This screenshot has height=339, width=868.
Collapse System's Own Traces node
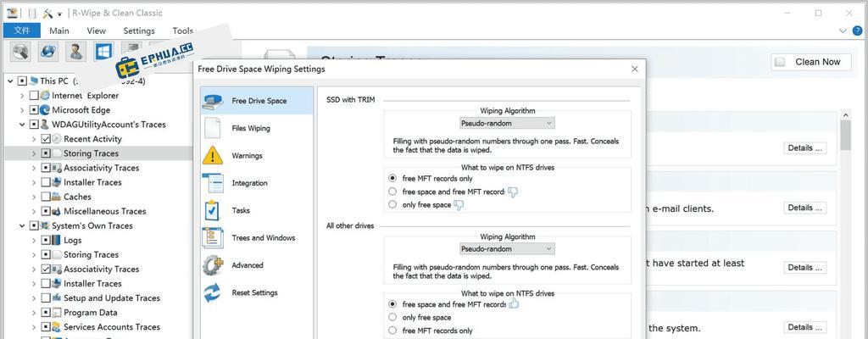point(22,225)
